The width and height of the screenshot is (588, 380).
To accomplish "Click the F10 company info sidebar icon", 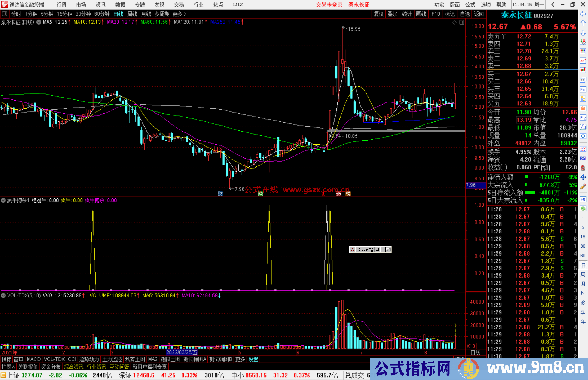I will point(583,89).
